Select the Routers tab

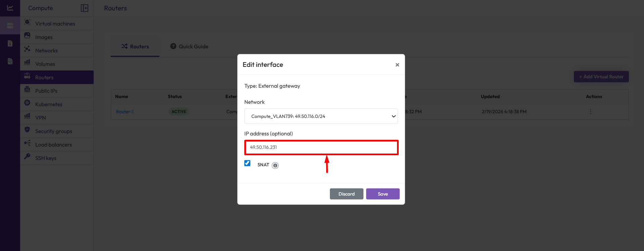(x=135, y=46)
